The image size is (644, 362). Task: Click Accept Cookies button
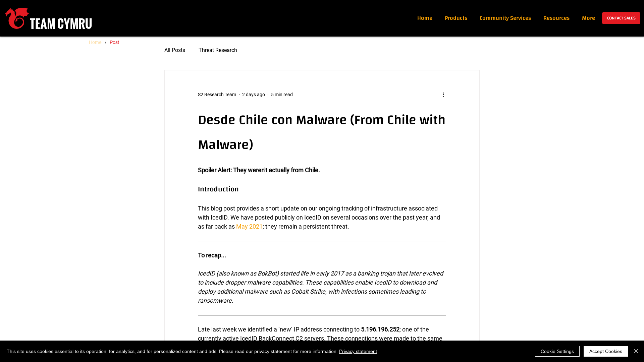[605, 351]
